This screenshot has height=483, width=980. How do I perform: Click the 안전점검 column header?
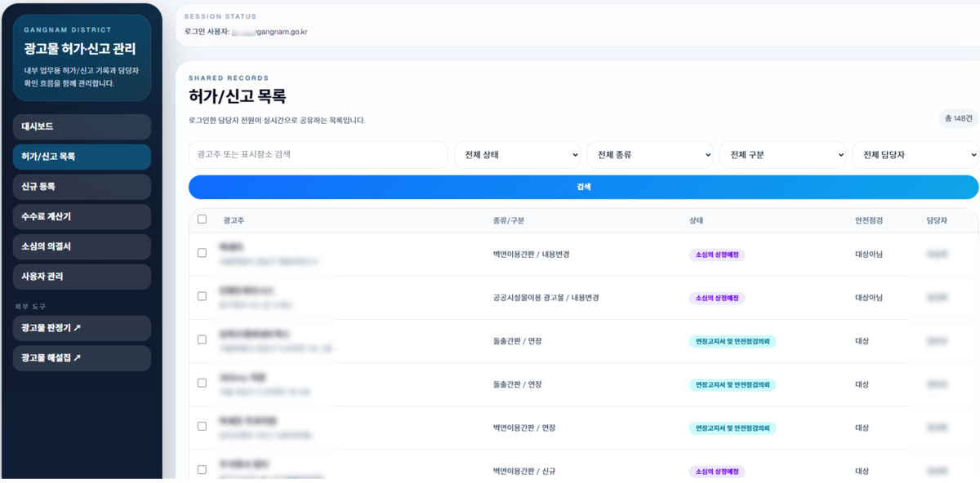coord(869,220)
